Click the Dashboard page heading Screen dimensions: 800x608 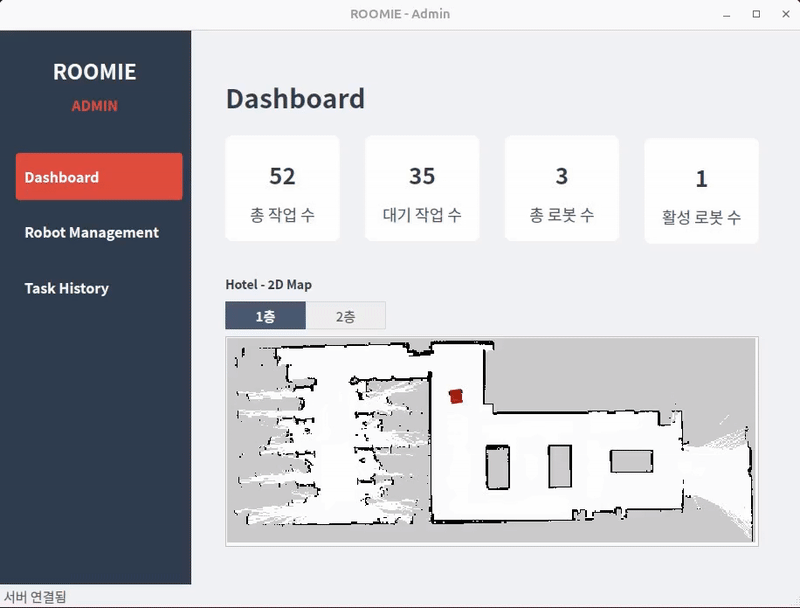(295, 99)
